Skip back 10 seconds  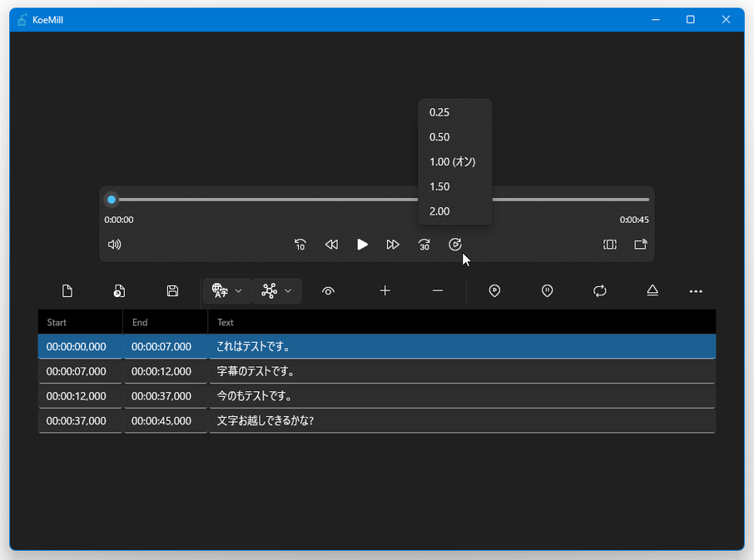pos(300,245)
